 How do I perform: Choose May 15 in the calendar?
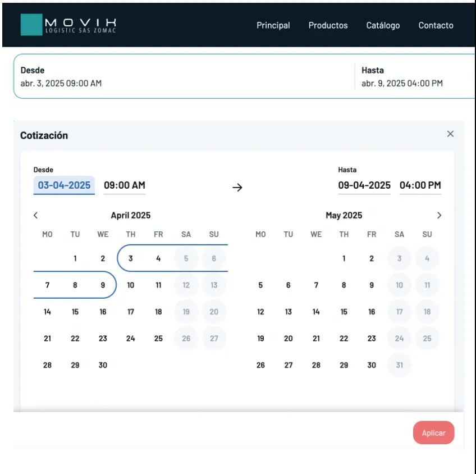click(x=344, y=312)
